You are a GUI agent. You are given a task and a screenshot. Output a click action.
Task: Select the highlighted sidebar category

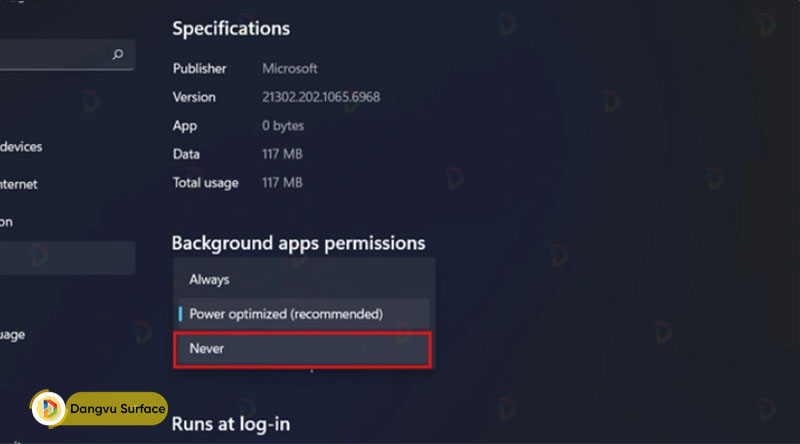(x=66, y=258)
